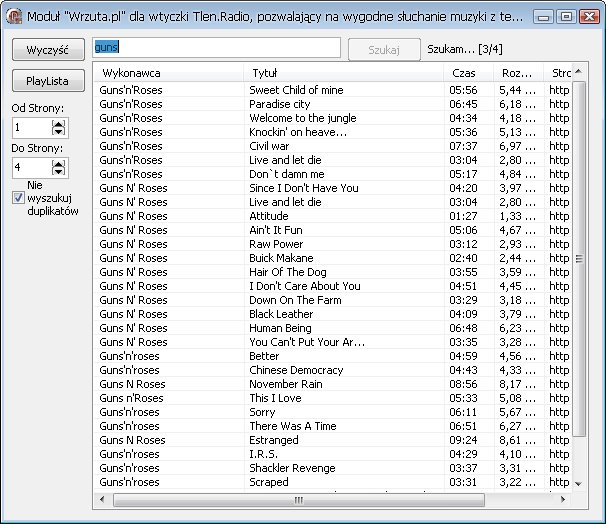This screenshot has width=606, height=524.
Task: Sort by Wykonawca column header
Action: click(168, 73)
